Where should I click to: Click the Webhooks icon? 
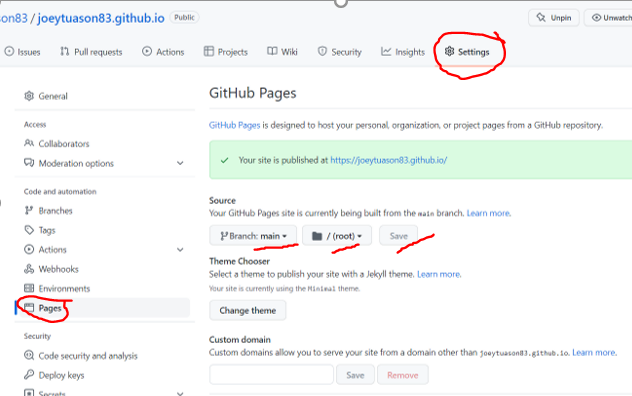29,269
